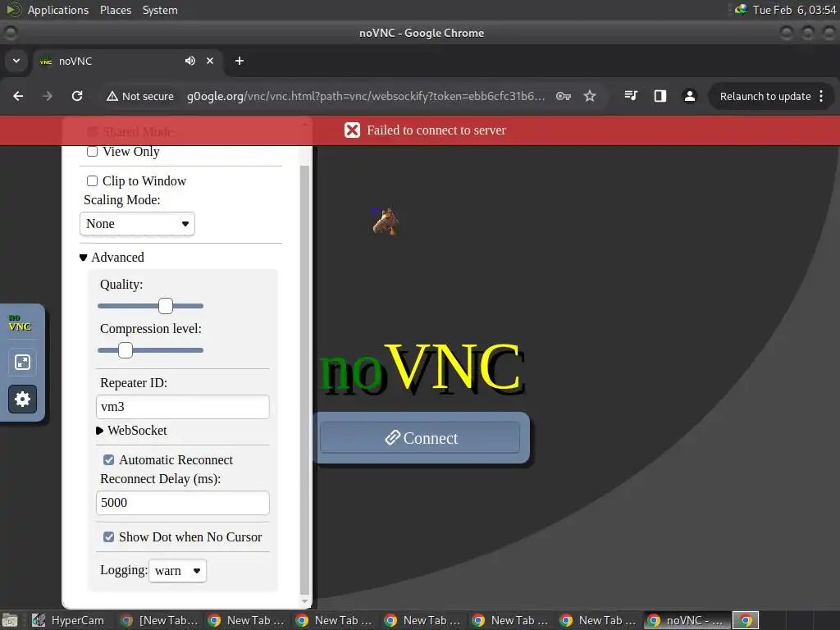
Task: Expand the WebSocket section
Action: pyautogui.click(x=131, y=430)
